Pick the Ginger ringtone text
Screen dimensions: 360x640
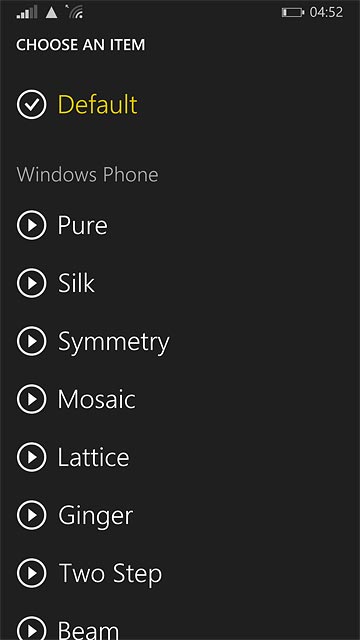click(x=96, y=516)
